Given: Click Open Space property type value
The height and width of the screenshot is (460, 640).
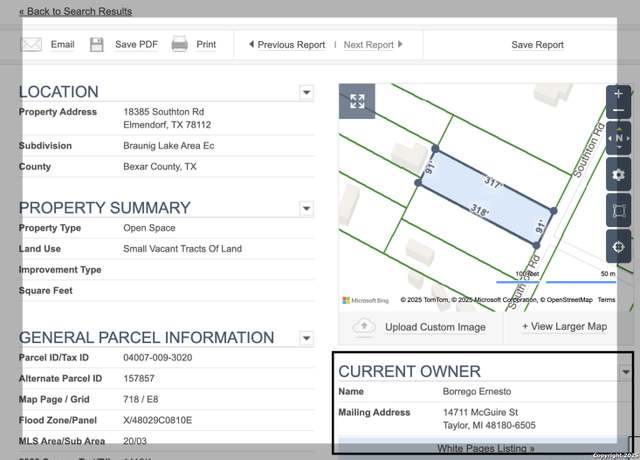Looking at the screenshot, I should [149, 228].
